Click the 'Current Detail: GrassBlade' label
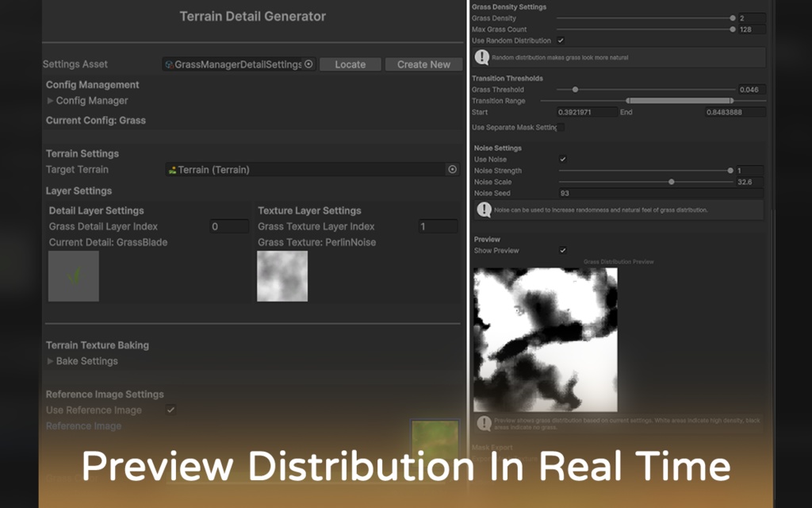The height and width of the screenshot is (508, 812). point(108,242)
